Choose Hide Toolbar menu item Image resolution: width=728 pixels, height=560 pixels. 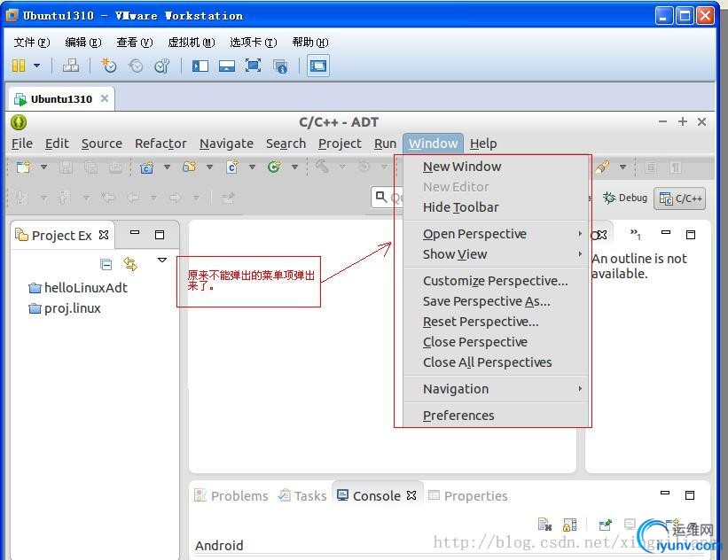pyautogui.click(x=496, y=207)
